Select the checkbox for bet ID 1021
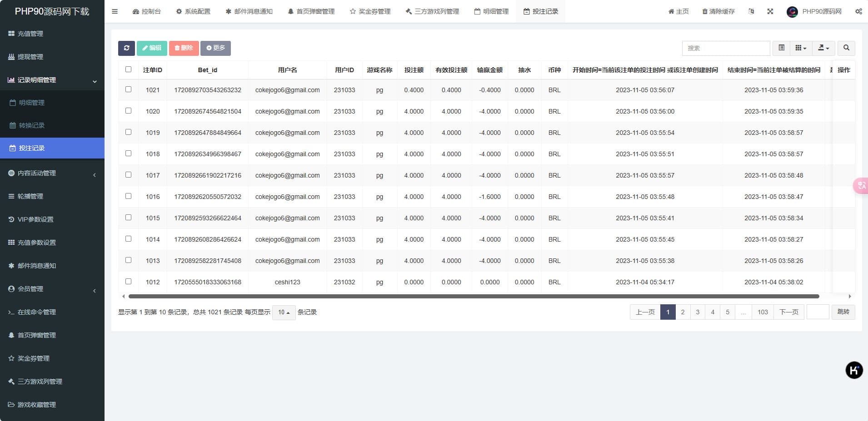 coord(128,89)
